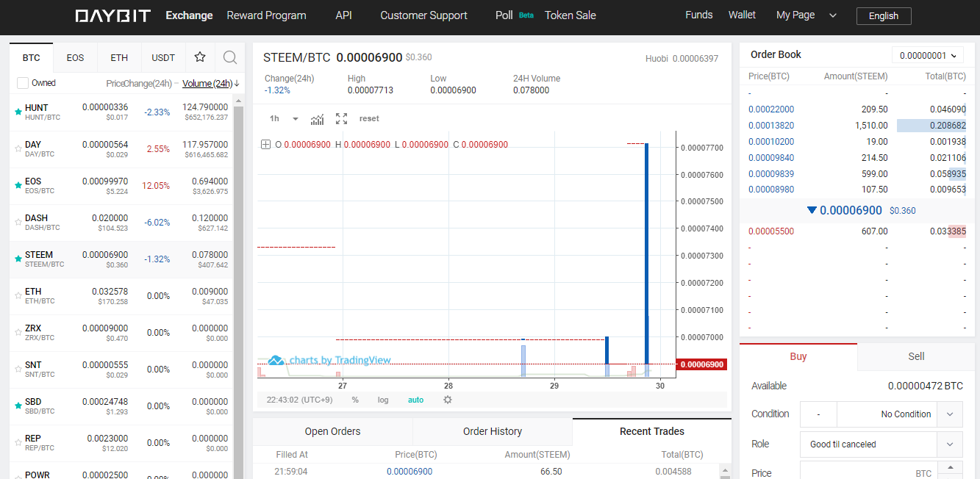This screenshot has width=980, height=479.
Task: Go to Wallet page
Action: (x=742, y=15)
